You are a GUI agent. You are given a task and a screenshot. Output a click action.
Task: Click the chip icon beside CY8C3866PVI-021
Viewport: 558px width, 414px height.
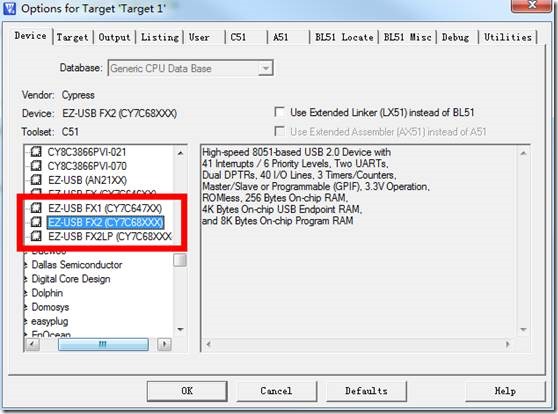(36, 152)
